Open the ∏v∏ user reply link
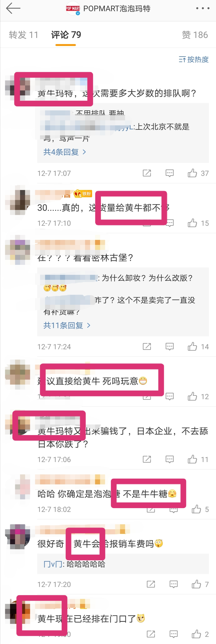 point(53,564)
